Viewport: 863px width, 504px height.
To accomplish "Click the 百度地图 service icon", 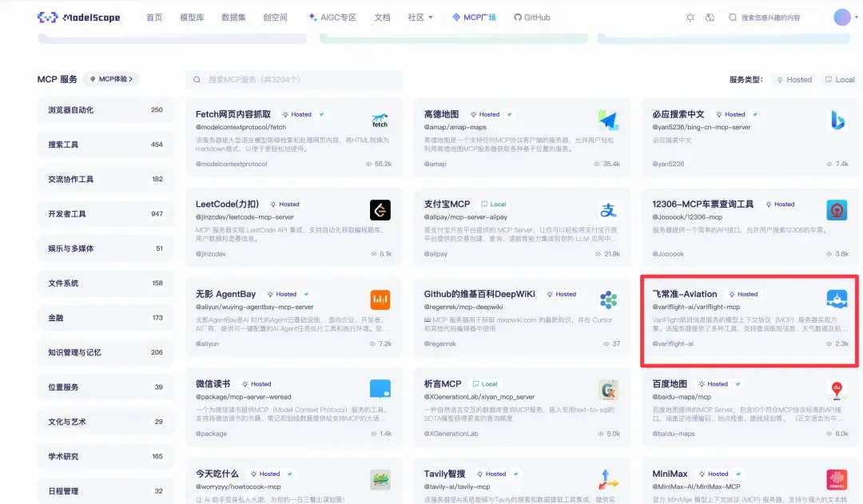I will (836, 391).
